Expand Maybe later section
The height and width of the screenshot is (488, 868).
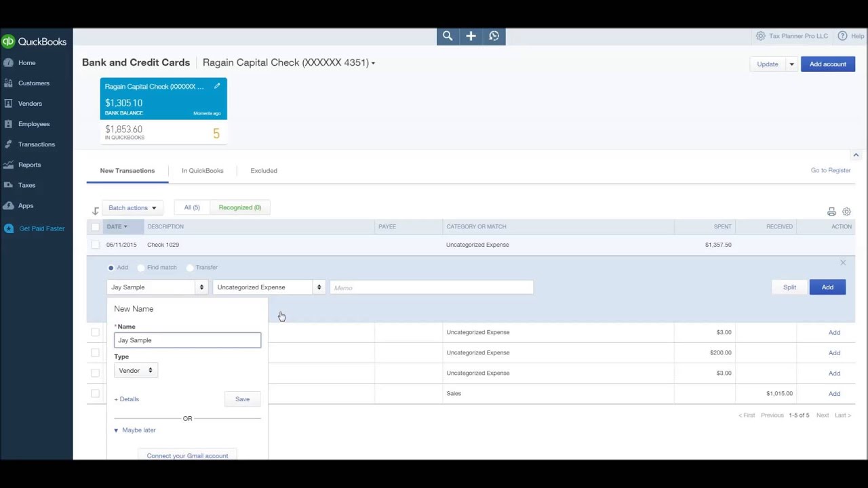click(135, 430)
